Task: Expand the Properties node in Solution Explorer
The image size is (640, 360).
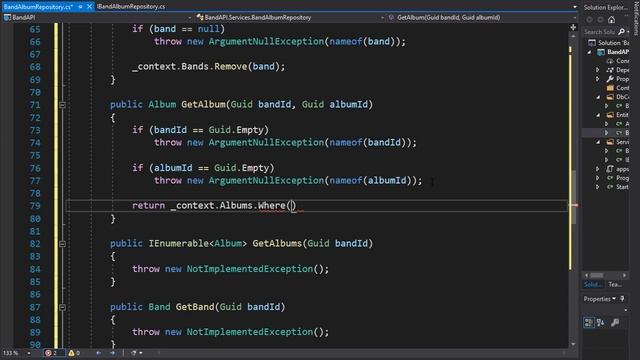Action: point(598,79)
